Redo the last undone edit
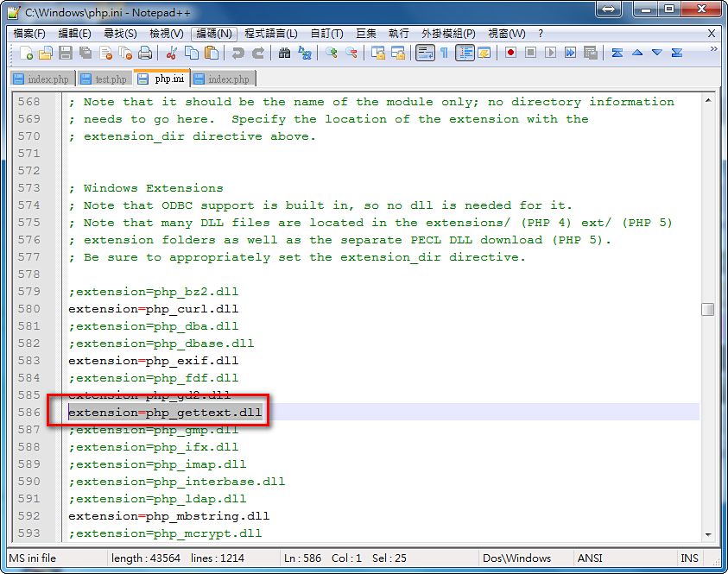The width and height of the screenshot is (728, 574). (x=257, y=53)
